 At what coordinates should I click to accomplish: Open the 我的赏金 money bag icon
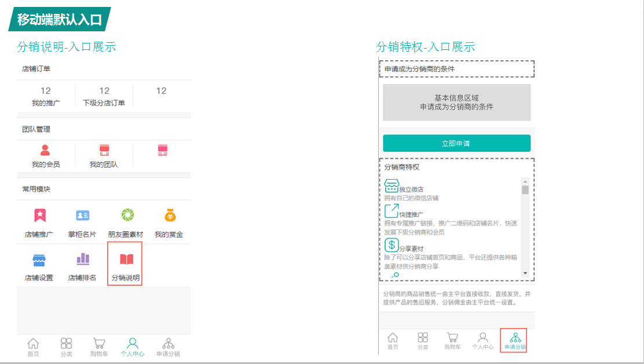[169, 216]
